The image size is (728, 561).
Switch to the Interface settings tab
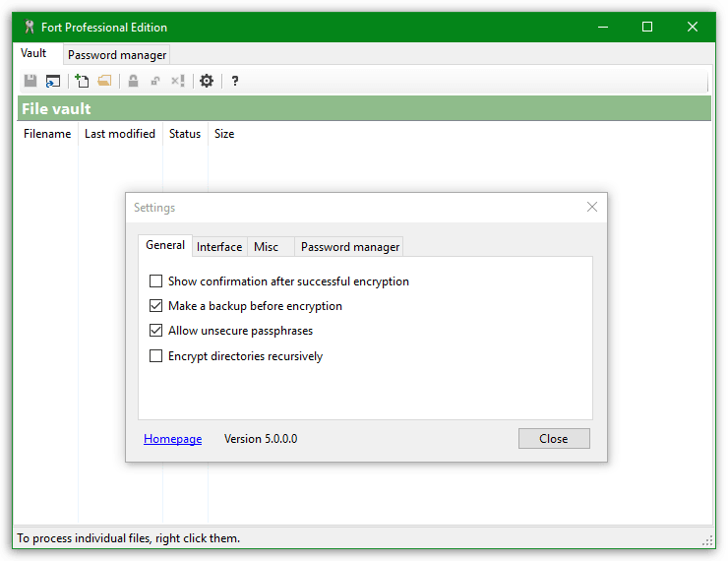tap(219, 247)
